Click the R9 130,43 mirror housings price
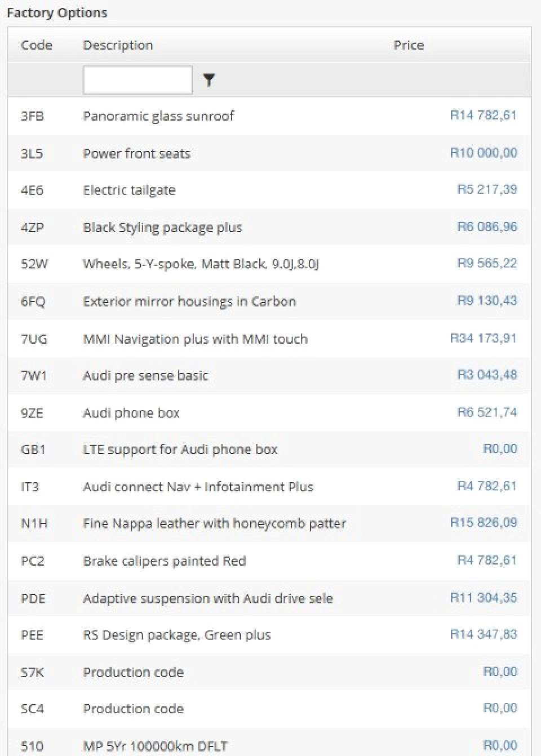Viewport: 541px width, 756px height. pos(487,301)
